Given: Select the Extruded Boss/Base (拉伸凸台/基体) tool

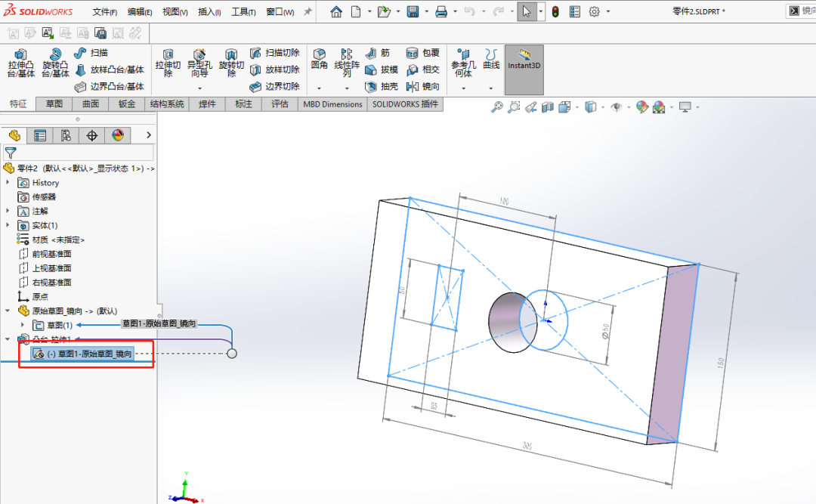Looking at the screenshot, I should tap(21, 63).
